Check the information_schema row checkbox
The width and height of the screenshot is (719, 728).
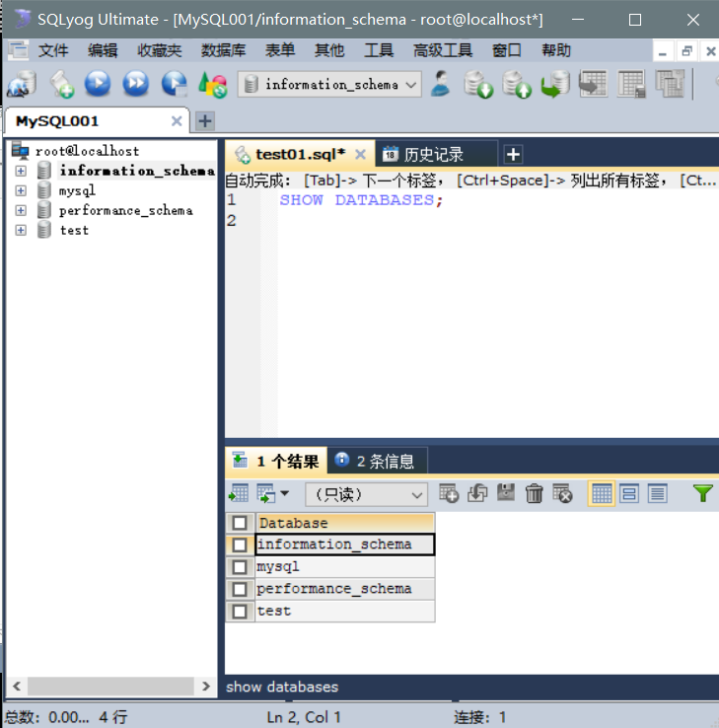pos(240,545)
